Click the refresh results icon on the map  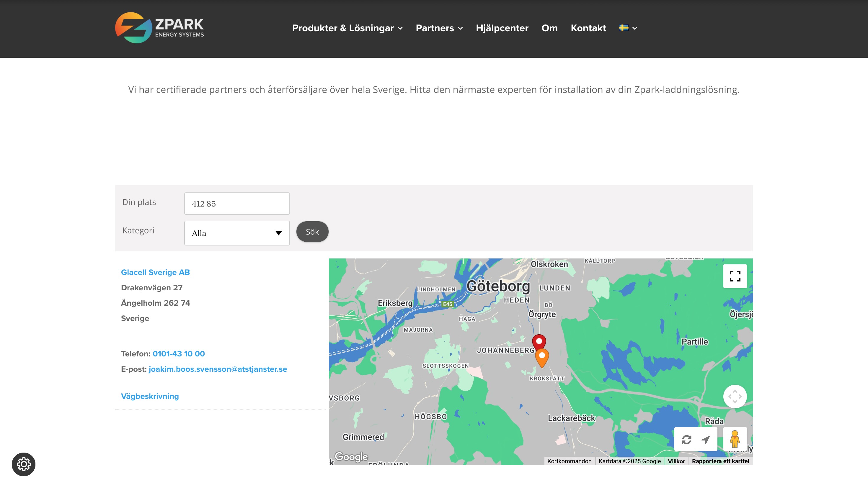(687, 440)
